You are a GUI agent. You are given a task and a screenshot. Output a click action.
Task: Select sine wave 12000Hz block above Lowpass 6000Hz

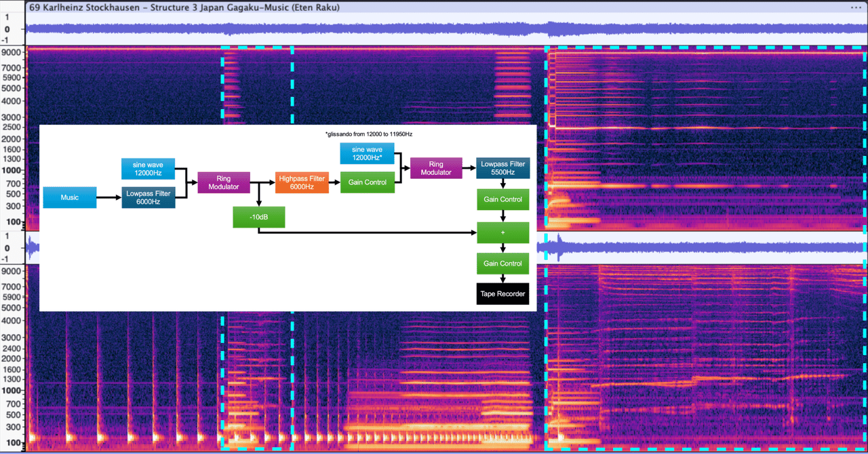pos(149,169)
